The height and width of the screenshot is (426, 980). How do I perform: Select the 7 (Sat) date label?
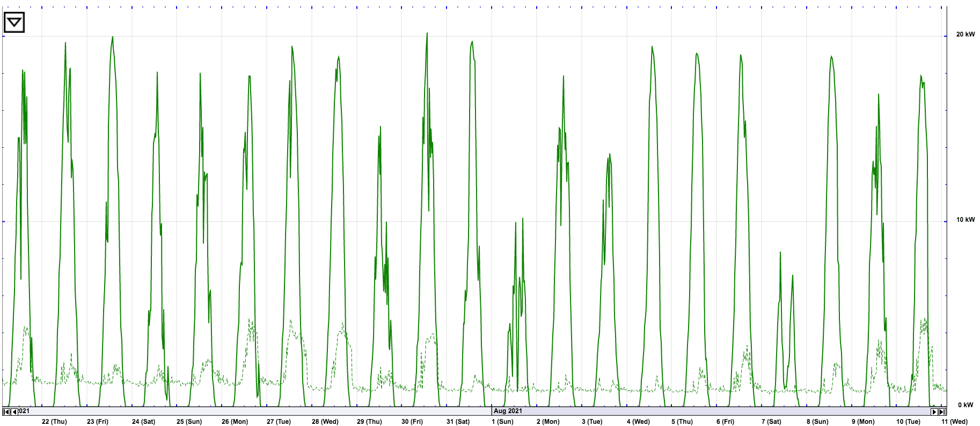771,422
